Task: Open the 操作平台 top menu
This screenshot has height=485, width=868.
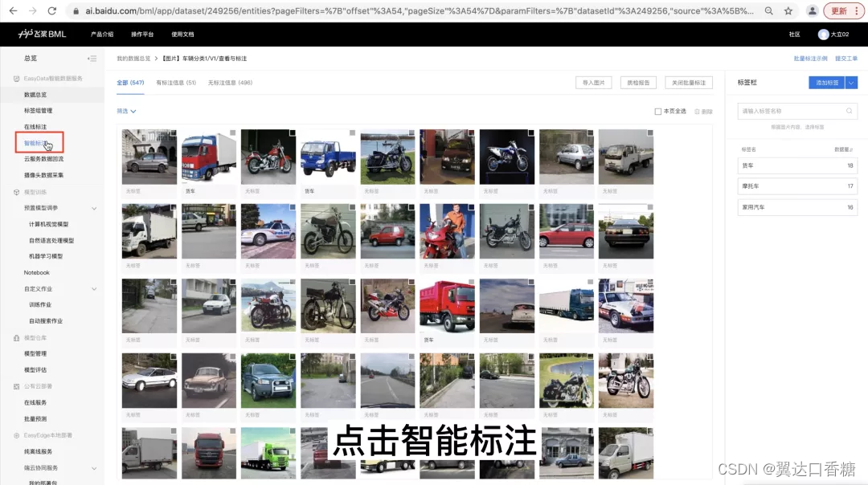Action: [x=142, y=35]
